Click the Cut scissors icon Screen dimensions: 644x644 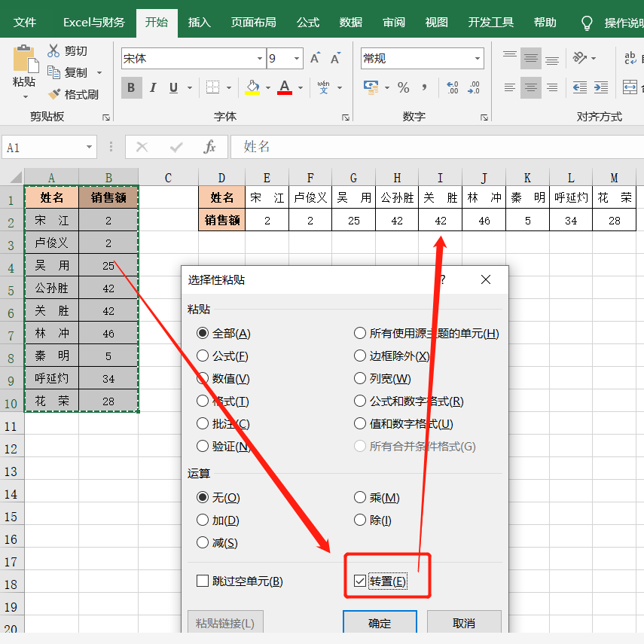[x=53, y=50]
